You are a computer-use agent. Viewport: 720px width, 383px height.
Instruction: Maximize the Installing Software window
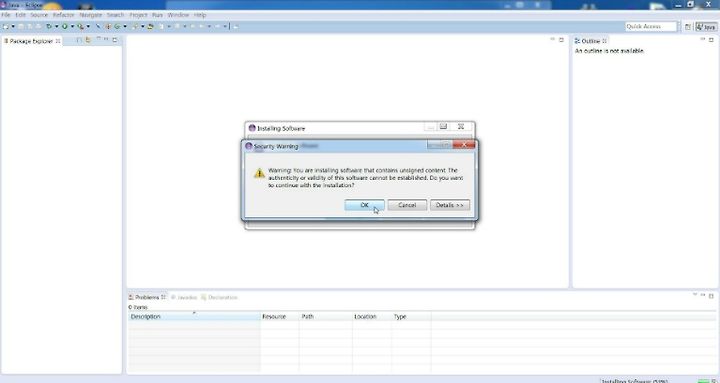444,126
